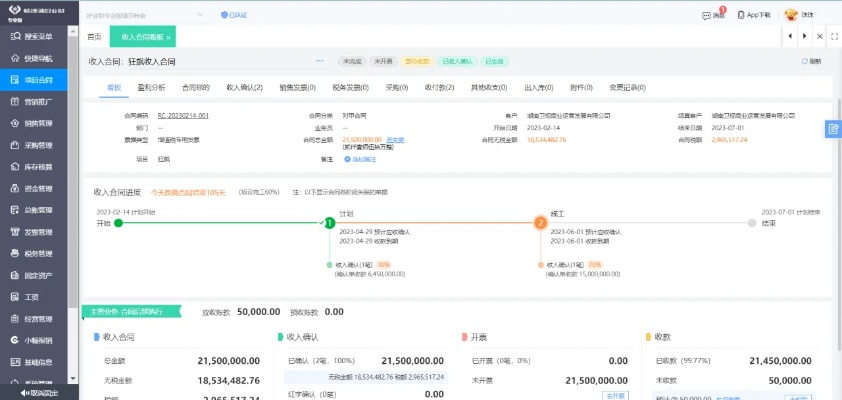Type in the 搜索菜单 search field

coord(38,36)
